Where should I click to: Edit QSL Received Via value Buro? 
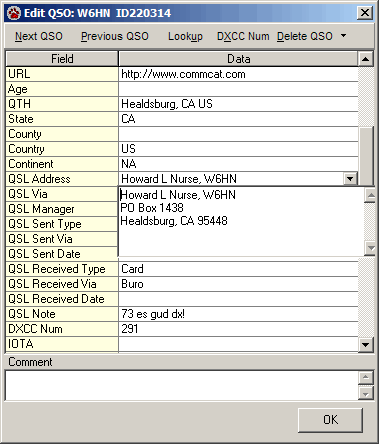238,284
